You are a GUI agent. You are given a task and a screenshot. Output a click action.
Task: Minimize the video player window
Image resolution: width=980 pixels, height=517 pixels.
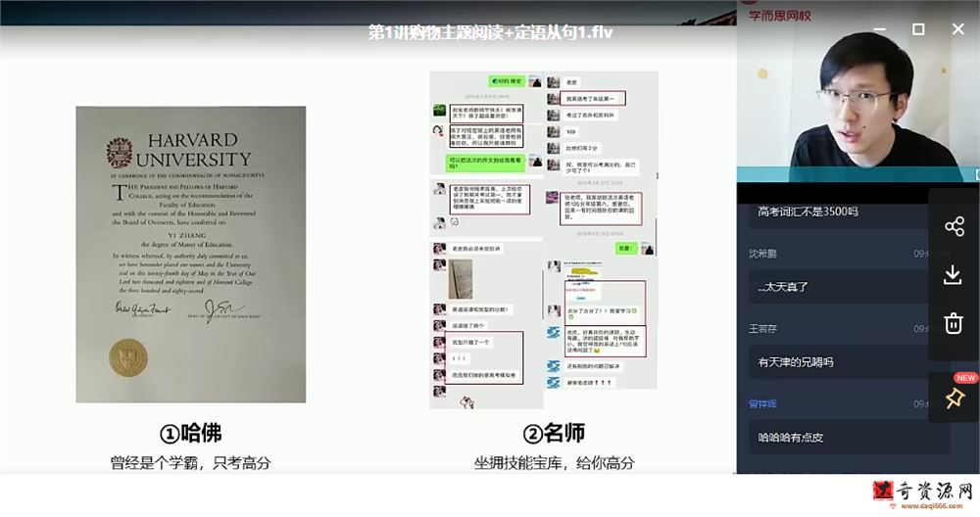(x=879, y=29)
